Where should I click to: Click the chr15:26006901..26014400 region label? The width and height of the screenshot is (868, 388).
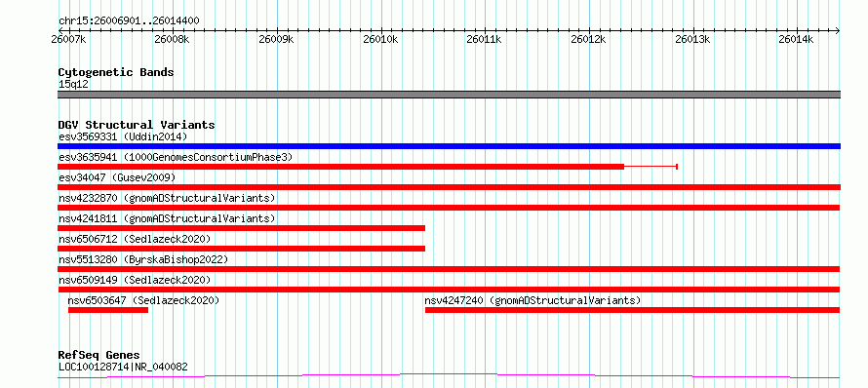click(129, 21)
